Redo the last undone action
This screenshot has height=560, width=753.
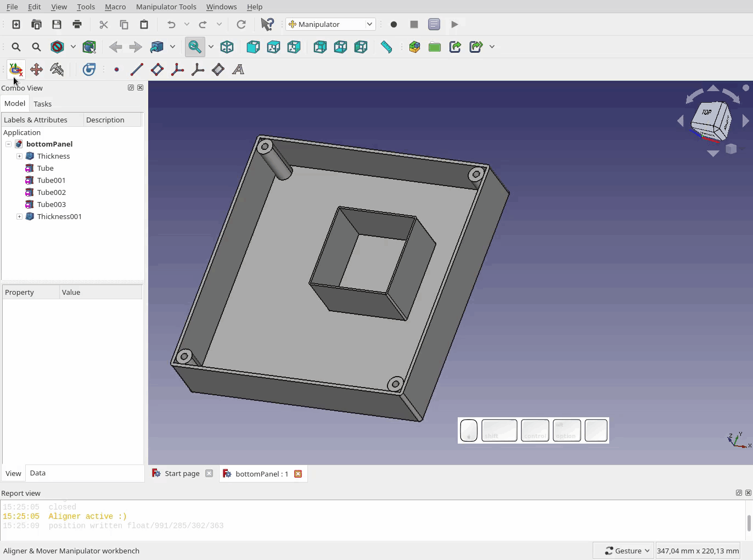pos(203,24)
